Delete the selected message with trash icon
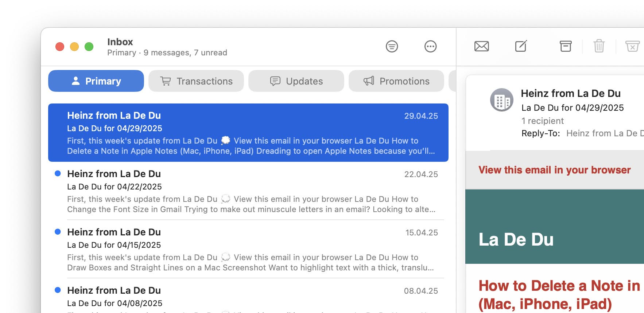 click(x=599, y=46)
